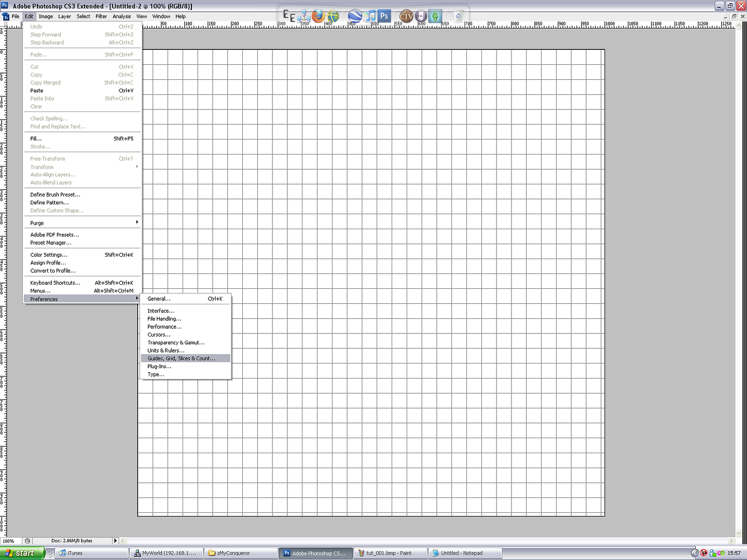The image size is (747, 560).
Task: Select Define Pattern
Action: [82, 203]
